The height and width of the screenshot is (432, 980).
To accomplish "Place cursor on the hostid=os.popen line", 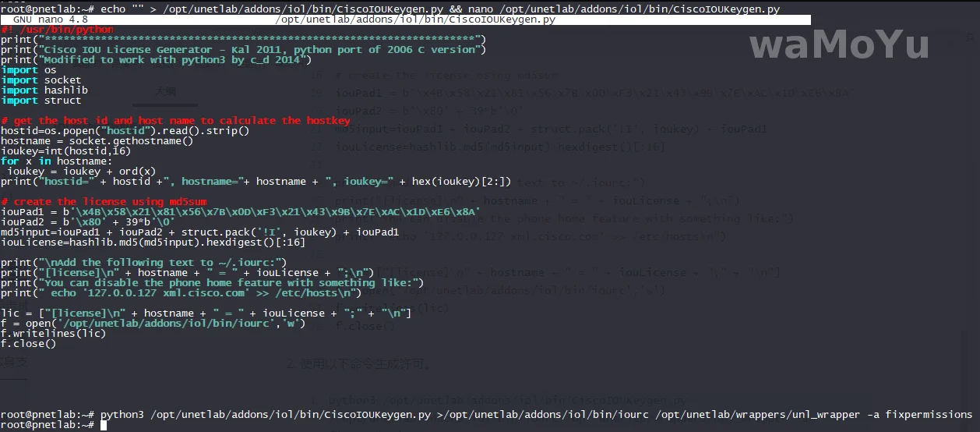I will pos(125,131).
